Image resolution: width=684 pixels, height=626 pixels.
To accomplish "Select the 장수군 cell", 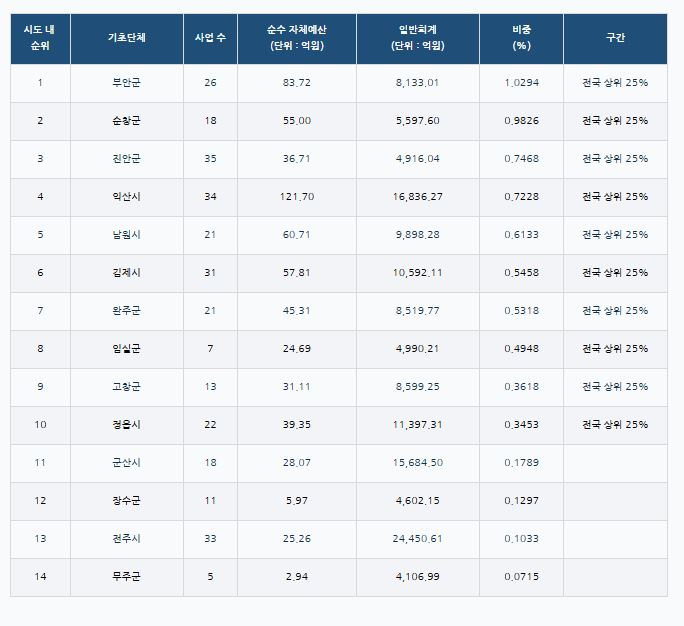I will pos(127,500).
